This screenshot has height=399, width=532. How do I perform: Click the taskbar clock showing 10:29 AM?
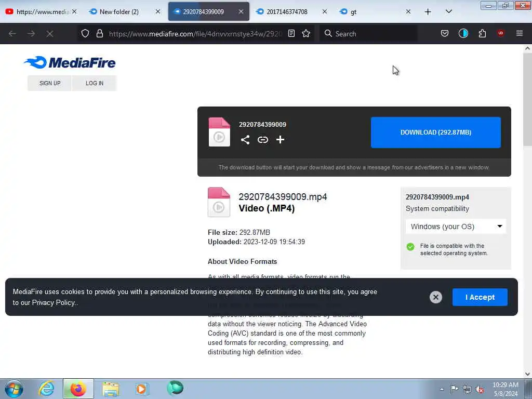point(505,389)
